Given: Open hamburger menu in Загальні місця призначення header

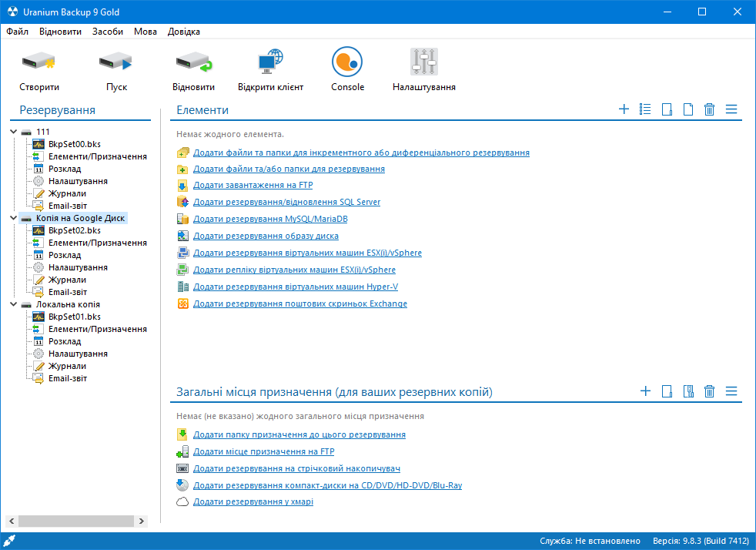Looking at the screenshot, I should (731, 391).
